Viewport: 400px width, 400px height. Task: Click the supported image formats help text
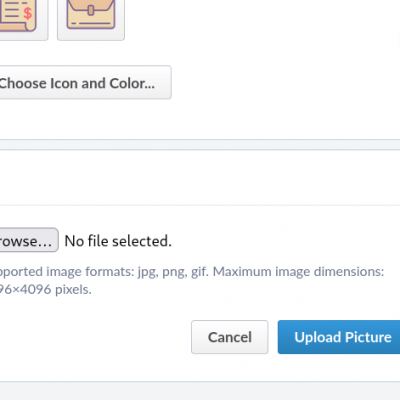192,280
